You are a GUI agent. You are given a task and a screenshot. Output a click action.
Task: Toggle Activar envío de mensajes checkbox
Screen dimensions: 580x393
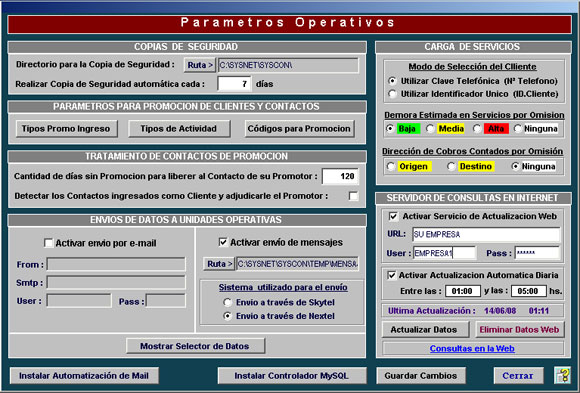[223, 242]
